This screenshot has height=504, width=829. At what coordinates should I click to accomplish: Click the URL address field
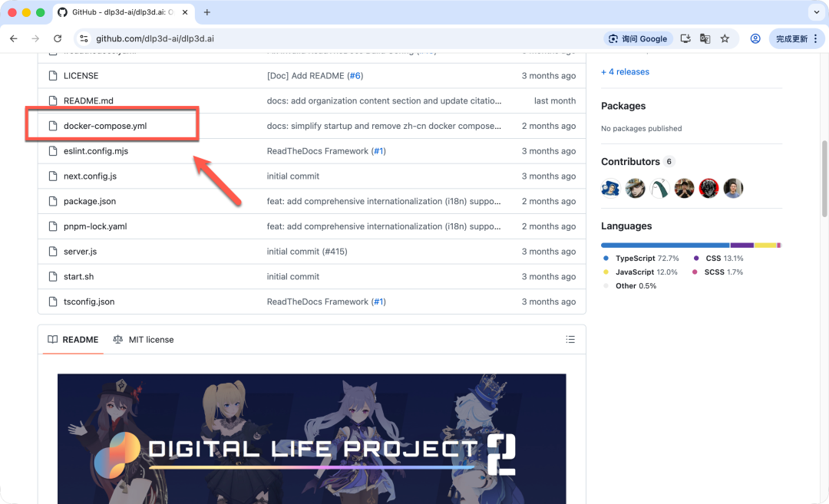click(307, 38)
